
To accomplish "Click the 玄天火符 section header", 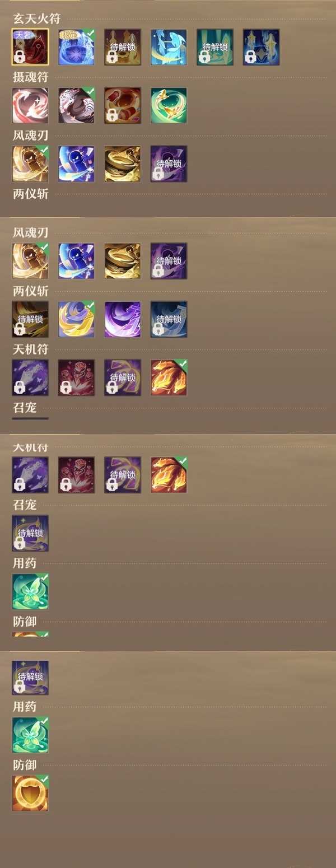I will 36,19.
